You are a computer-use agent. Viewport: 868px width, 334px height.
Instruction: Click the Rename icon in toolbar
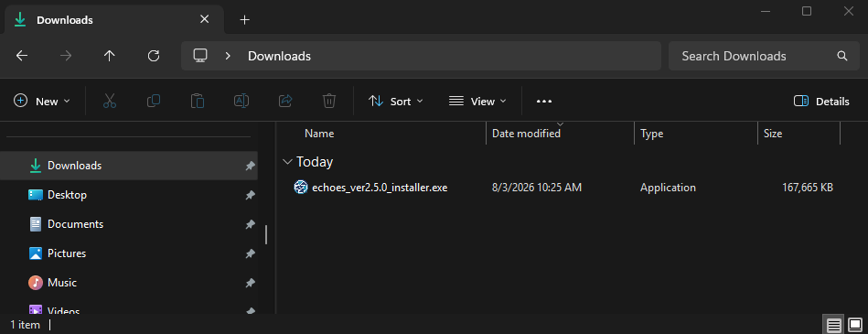click(241, 102)
